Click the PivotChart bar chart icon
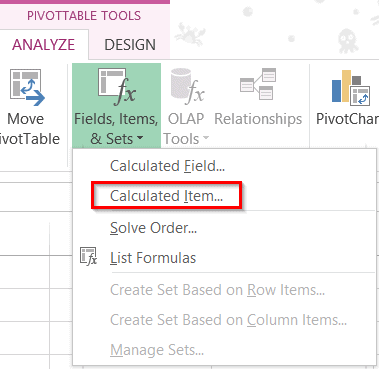379x369 pixels. coord(351,88)
